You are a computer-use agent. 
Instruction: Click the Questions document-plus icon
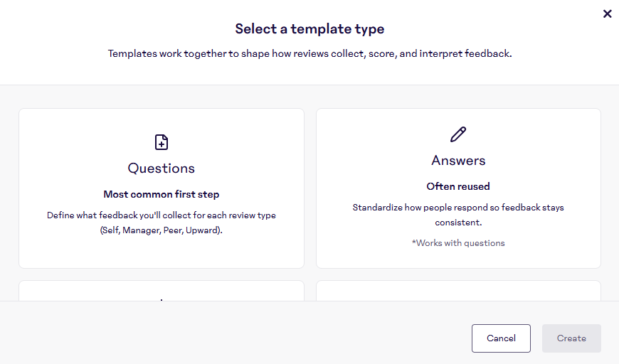(x=162, y=142)
